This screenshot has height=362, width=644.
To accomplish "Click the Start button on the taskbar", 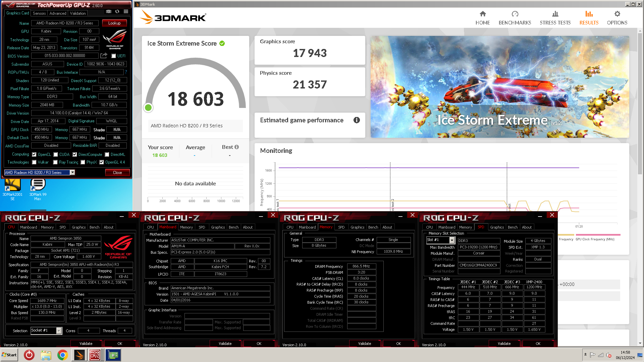I will [9, 355].
